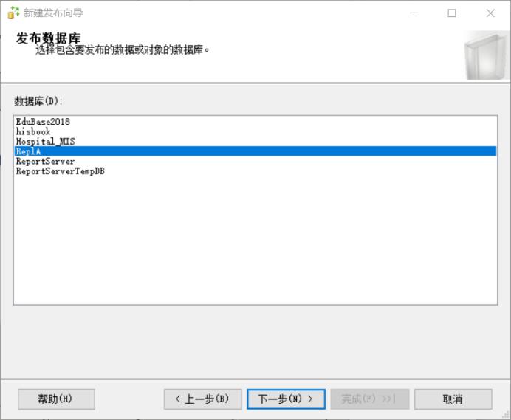Select the ReportServerTempDB database
The width and height of the screenshot is (511, 420).
point(60,171)
